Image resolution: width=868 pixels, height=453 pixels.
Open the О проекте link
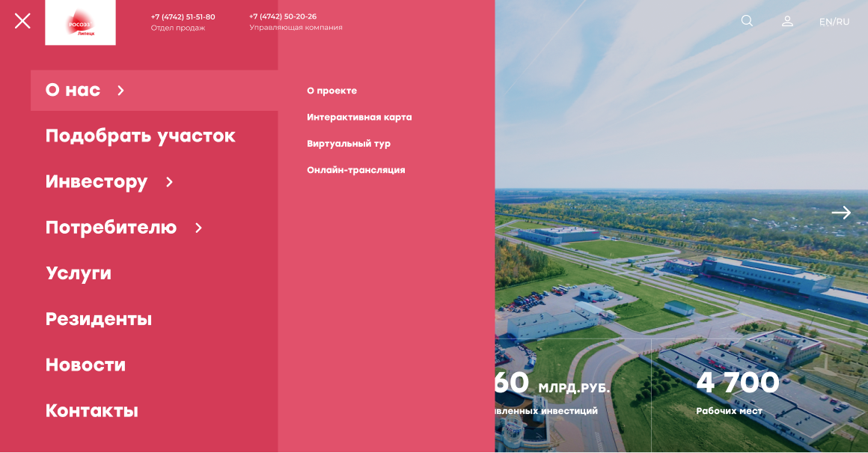[x=331, y=91]
